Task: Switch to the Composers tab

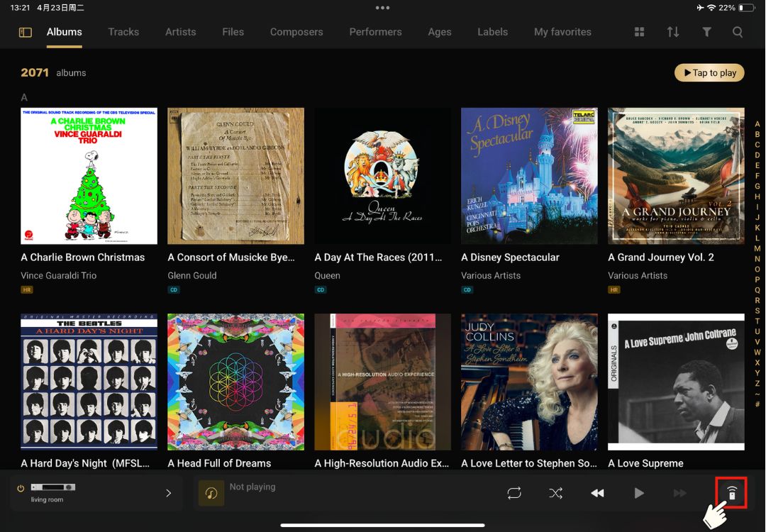Action: pyautogui.click(x=296, y=32)
